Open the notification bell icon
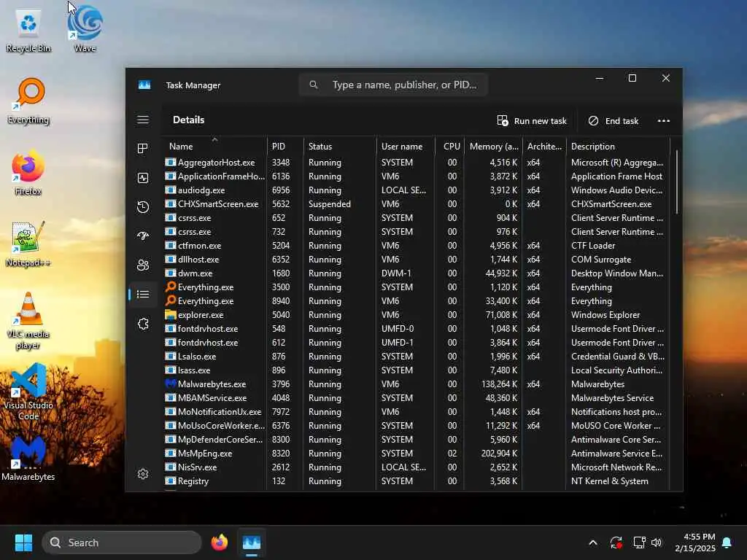The height and width of the screenshot is (560, 747). click(x=727, y=542)
